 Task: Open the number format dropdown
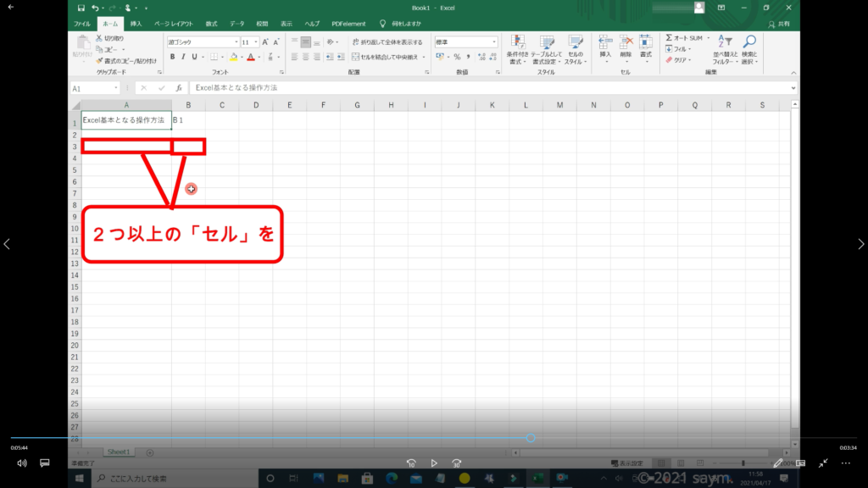pos(494,42)
